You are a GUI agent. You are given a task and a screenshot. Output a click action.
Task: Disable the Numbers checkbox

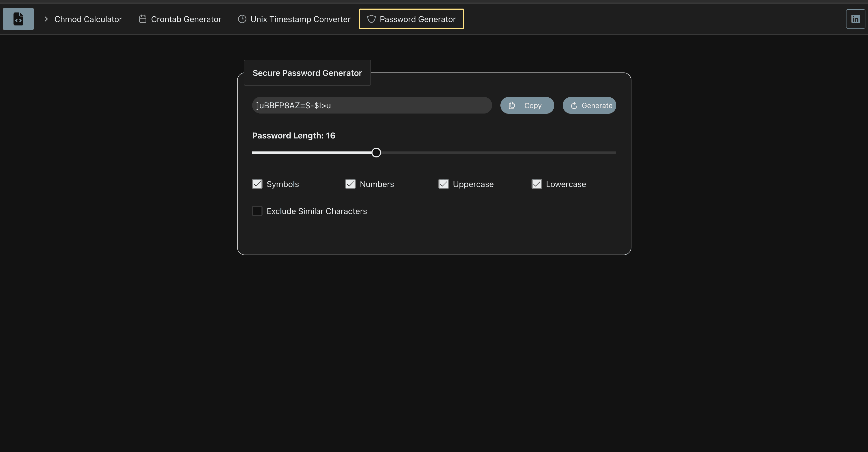[350, 184]
